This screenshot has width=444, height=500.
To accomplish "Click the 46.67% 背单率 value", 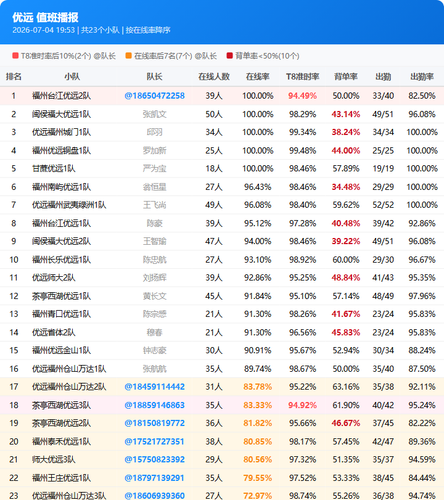I will [346, 423].
